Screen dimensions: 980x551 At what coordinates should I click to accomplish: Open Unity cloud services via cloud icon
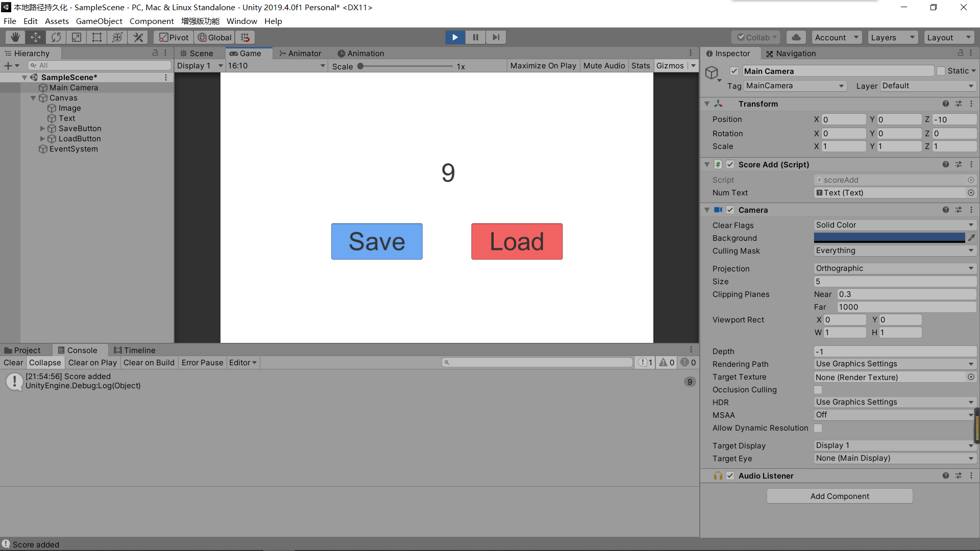point(796,37)
